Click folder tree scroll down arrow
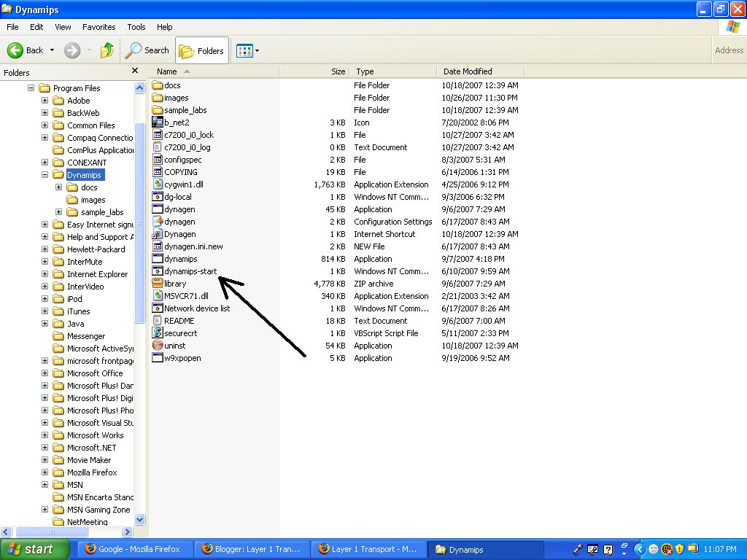The height and width of the screenshot is (560, 747). (139, 519)
